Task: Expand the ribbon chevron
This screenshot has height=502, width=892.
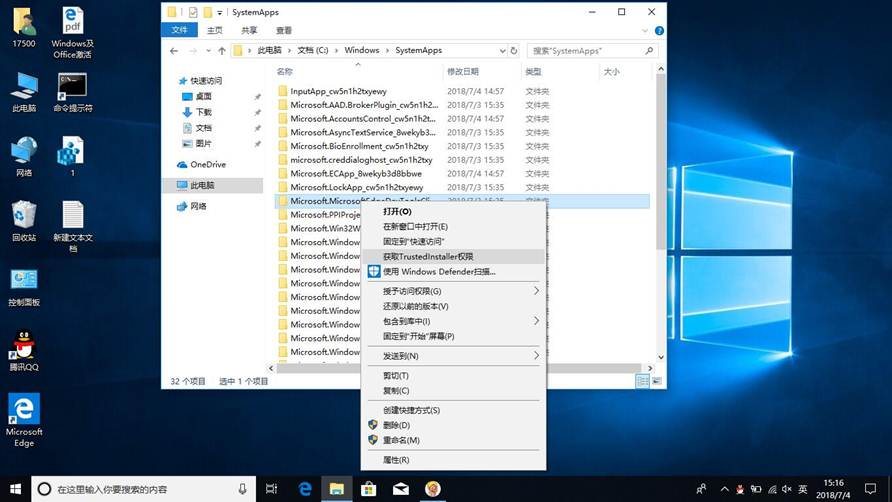Action: pos(645,31)
